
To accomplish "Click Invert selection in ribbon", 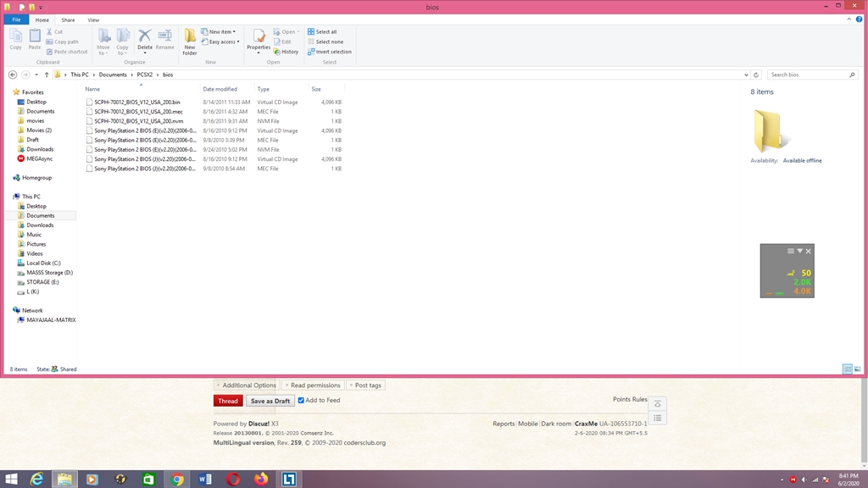I will click(x=330, y=52).
